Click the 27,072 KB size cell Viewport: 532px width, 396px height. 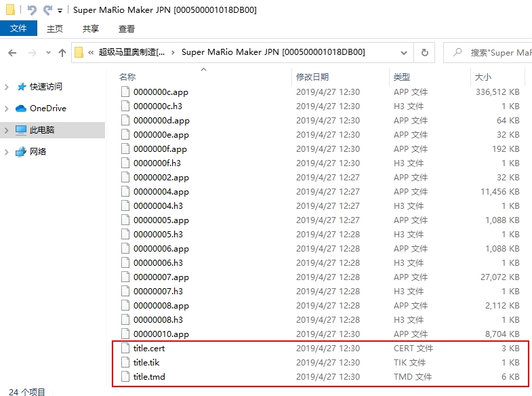[x=499, y=277]
